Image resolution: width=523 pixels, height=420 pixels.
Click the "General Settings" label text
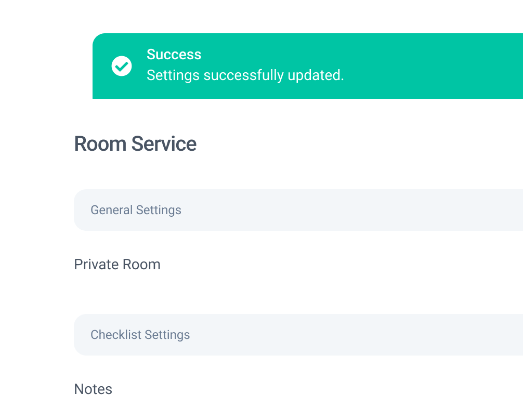coord(136,210)
